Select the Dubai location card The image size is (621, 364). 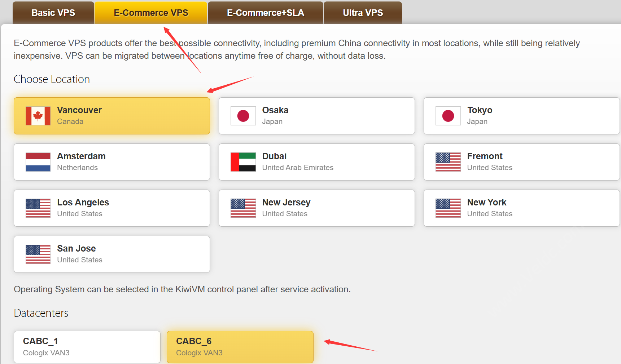point(317,162)
